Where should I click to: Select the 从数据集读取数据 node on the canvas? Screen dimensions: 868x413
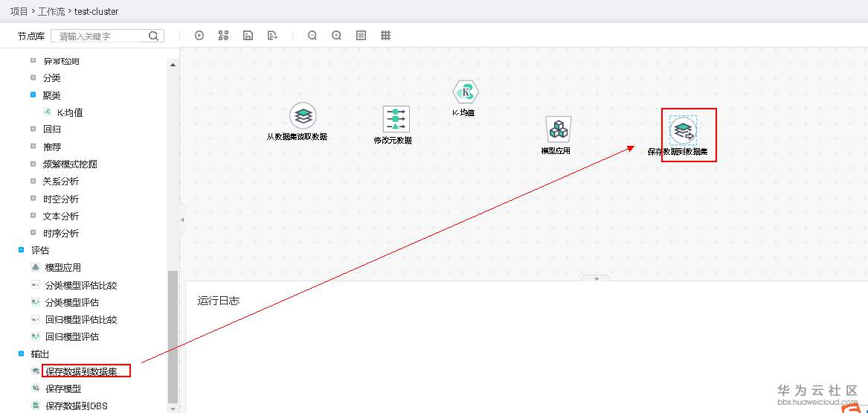[x=303, y=115]
